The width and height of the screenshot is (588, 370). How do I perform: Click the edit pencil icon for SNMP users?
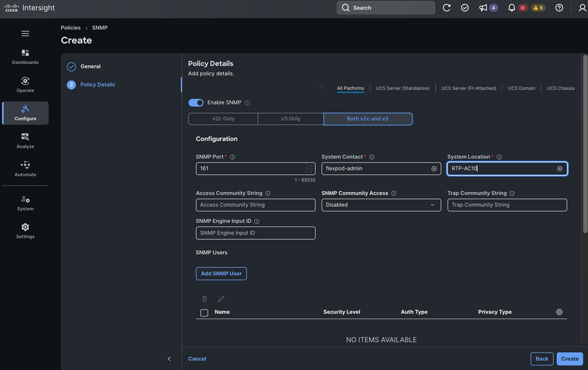(221, 299)
